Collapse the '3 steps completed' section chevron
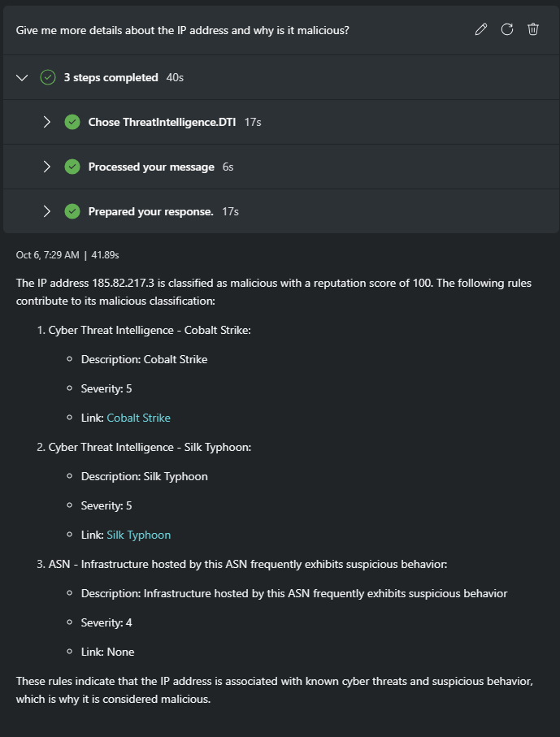The image size is (560, 737). tap(22, 77)
